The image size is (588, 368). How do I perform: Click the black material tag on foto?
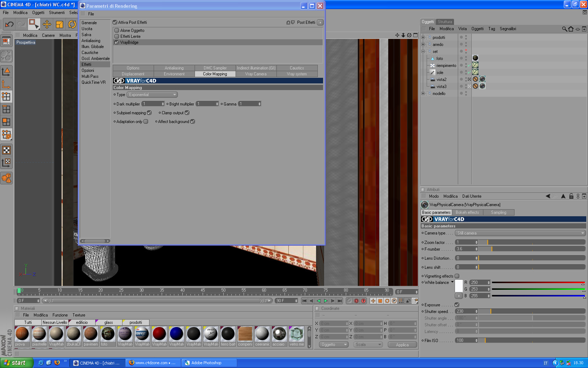pyautogui.click(x=475, y=58)
